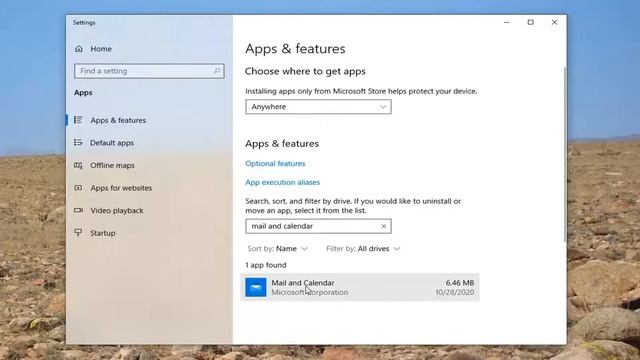Expand the Filter by All drives dropdown
Image resolution: width=640 pixels, height=360 pixels.
[363, 249]
